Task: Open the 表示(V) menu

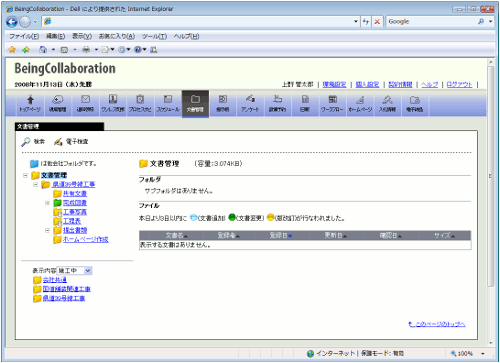Action: tap(82, 36)
